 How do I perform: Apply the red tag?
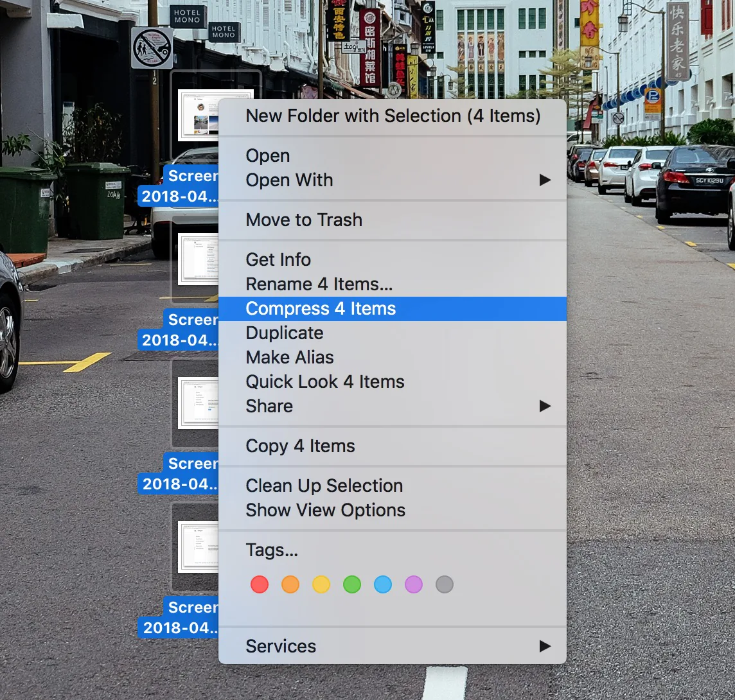(260, 584)
